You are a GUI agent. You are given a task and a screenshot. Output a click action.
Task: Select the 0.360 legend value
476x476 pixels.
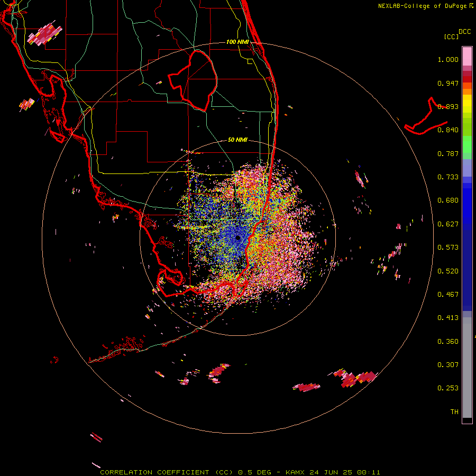(448, 342)
